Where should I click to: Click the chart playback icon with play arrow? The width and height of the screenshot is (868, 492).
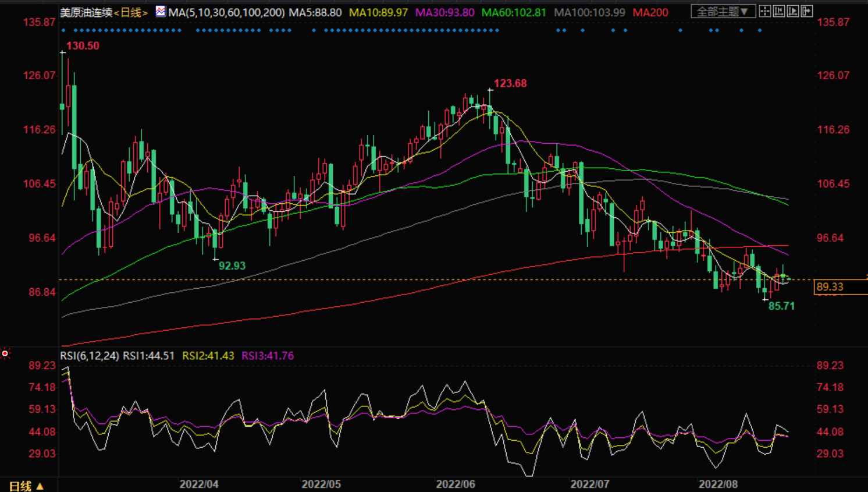tap(793, 11)
